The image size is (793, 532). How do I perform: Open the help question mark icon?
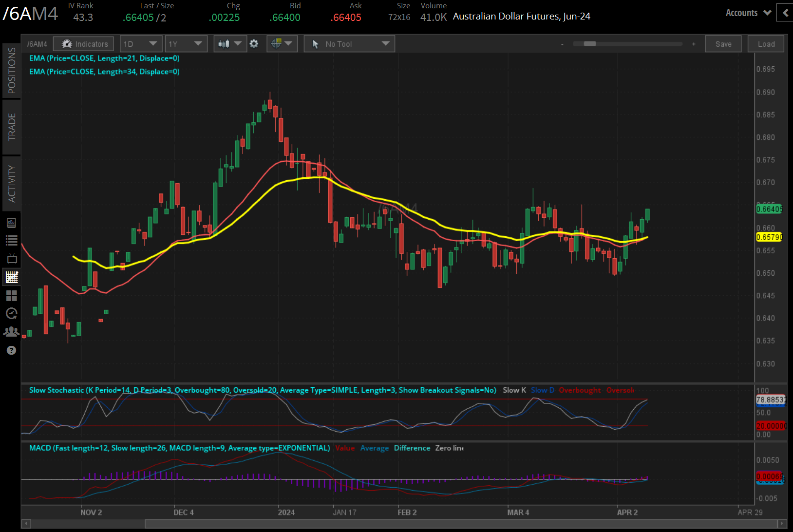coord(12,350)
